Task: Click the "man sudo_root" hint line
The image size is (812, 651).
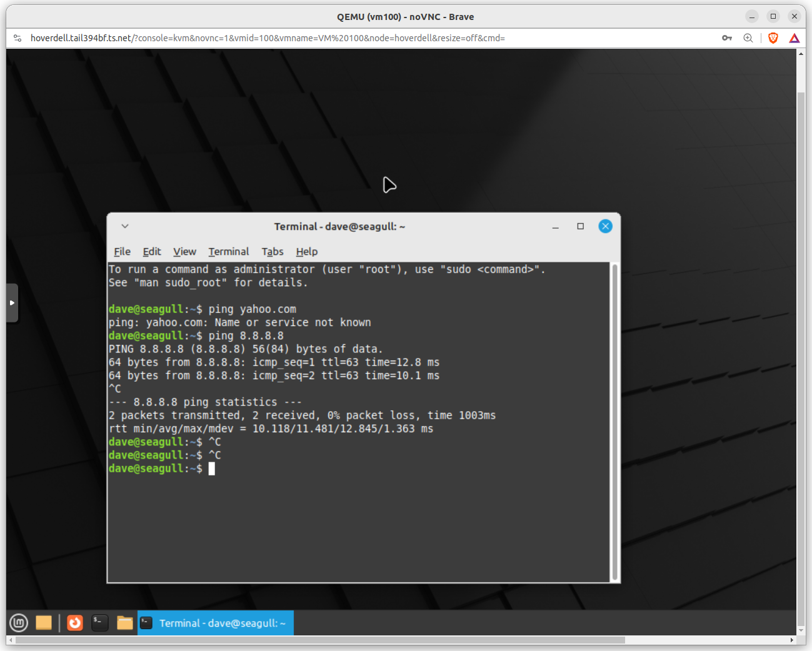Action: pyautogui.click(x=208, y=283)
